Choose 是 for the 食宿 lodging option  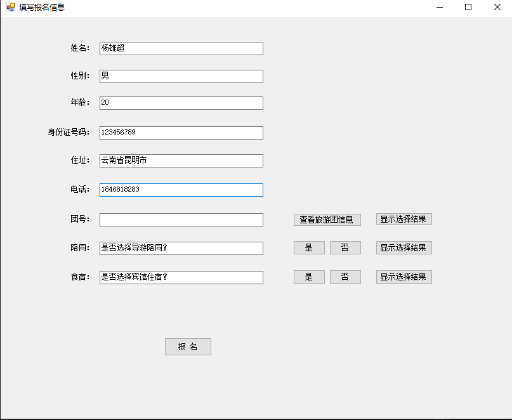309,277
